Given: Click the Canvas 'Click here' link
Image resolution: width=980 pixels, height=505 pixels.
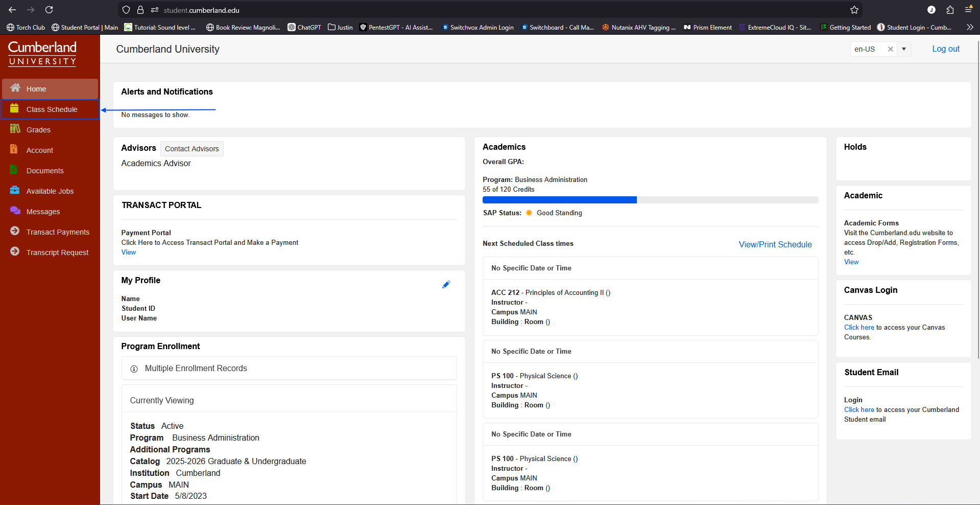Looking at the screenshot, I should (859, 327).
